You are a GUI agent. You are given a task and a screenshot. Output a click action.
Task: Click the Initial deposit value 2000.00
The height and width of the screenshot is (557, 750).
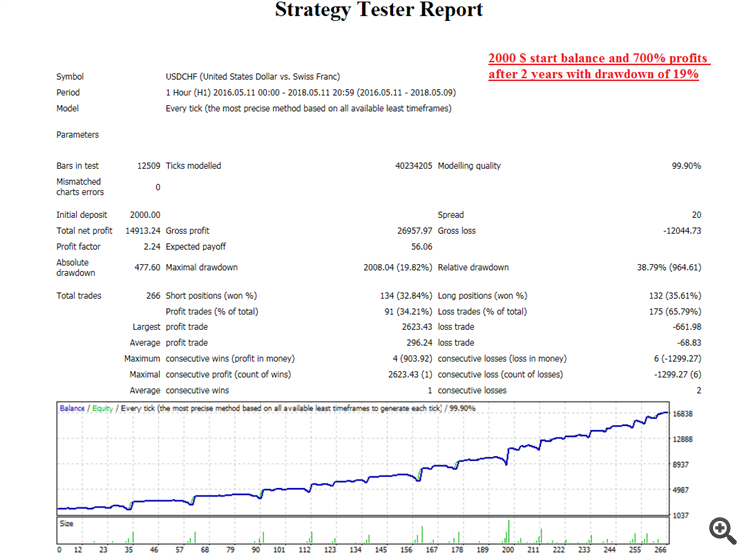pos(145,215)
